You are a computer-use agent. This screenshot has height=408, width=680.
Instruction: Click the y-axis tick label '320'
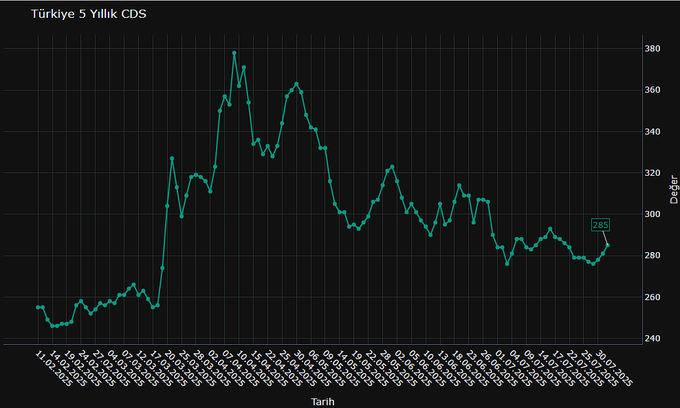point(652,173)
